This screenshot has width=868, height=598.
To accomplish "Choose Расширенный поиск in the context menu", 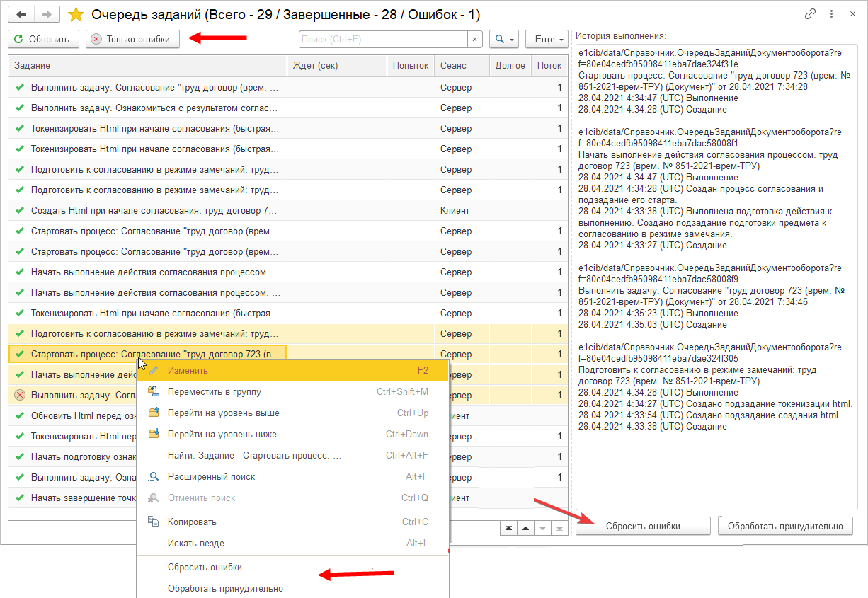I will (x=293, y=476).
